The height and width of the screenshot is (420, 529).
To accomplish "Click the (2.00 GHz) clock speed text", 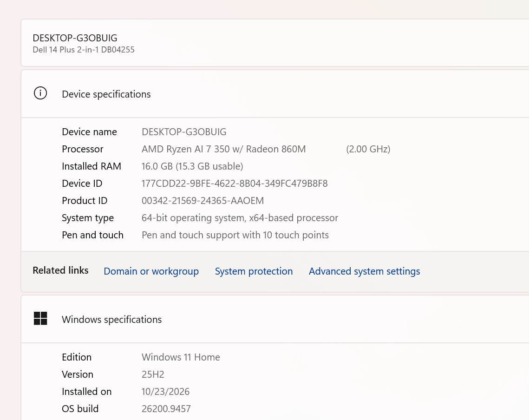I will (x=368, y=149).
